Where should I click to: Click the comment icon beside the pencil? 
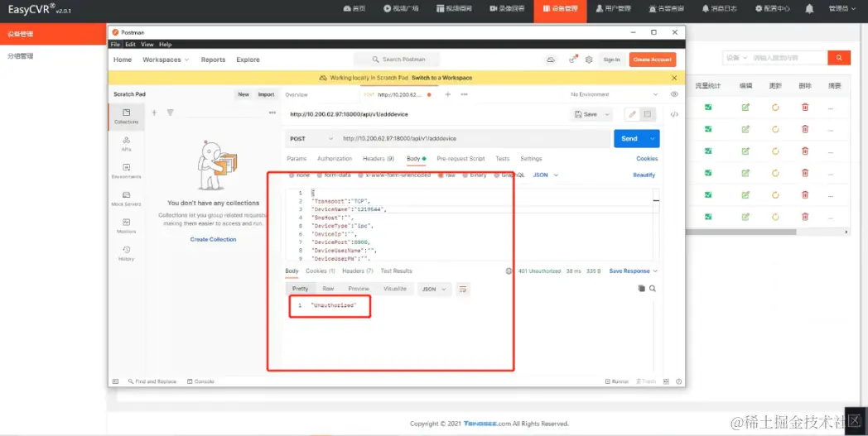tap(647, 114)
